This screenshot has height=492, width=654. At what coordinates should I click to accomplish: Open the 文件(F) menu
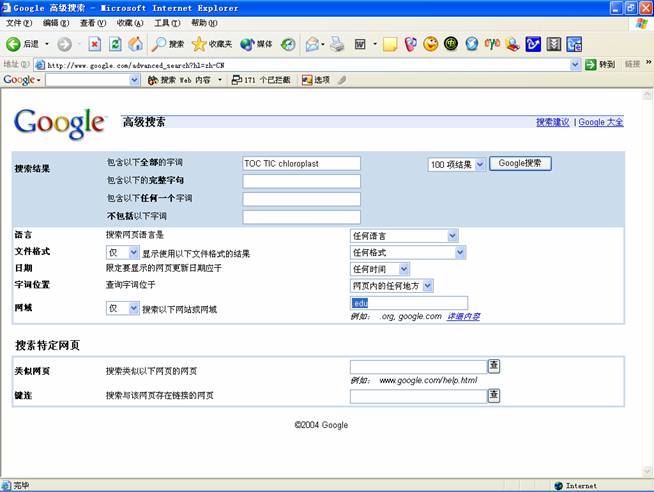point(19,23)
